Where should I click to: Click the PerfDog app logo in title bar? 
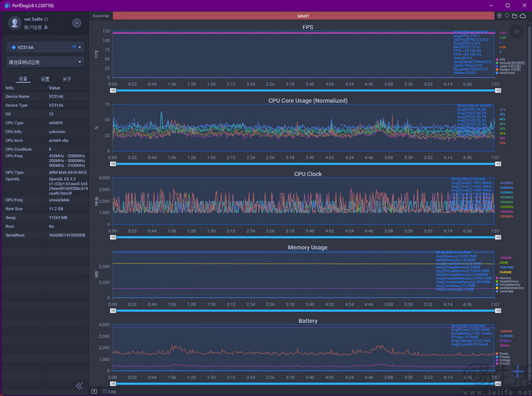point(7,6)
